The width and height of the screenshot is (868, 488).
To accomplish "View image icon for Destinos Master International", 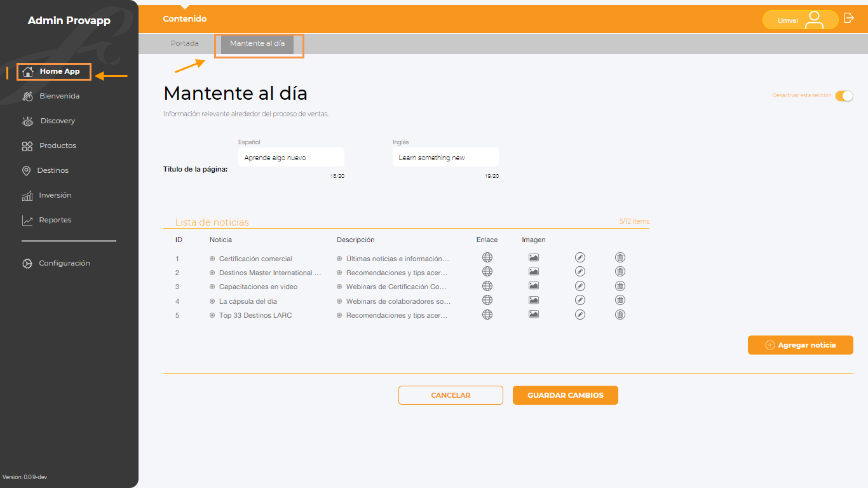I will 534,271.
